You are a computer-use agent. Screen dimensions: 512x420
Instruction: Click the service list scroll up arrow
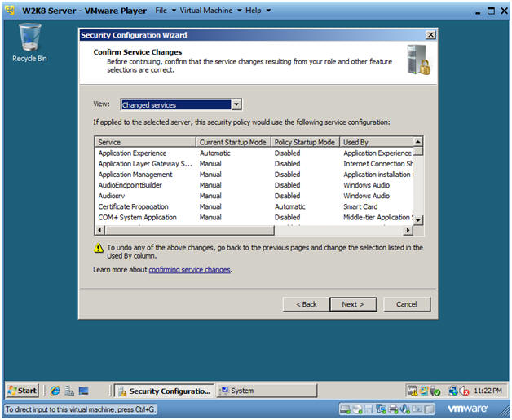418,141
